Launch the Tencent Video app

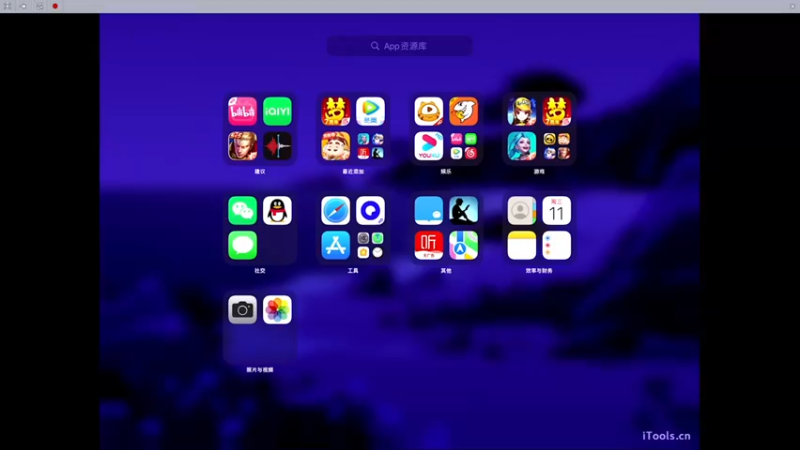click(370, 111)
